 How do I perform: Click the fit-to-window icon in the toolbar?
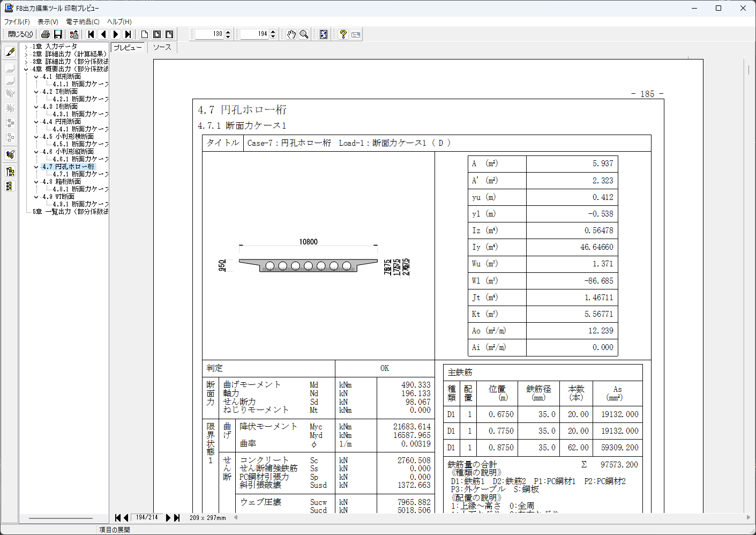click(x=324, y=34)
